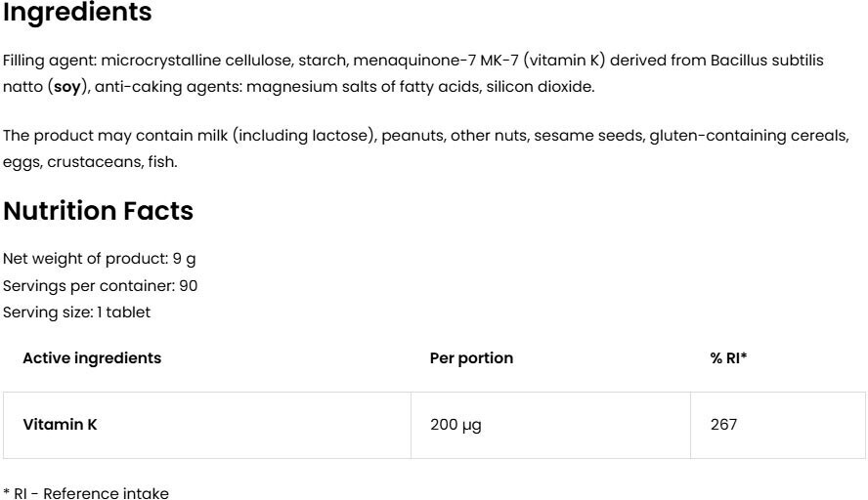868x500 pixels.
Task: Click the RI Reference intake footnote
Action: coord(85,493)
